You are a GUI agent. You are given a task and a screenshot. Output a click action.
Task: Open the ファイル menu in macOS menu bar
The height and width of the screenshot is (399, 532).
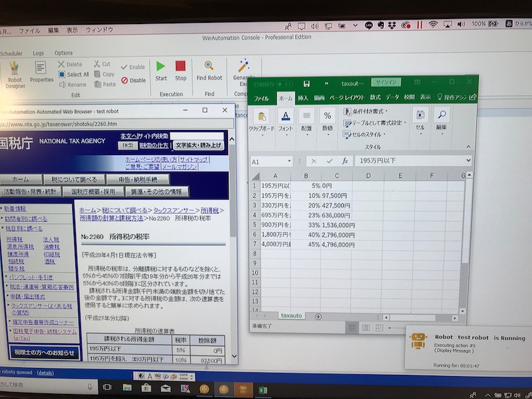coord(30,30)
